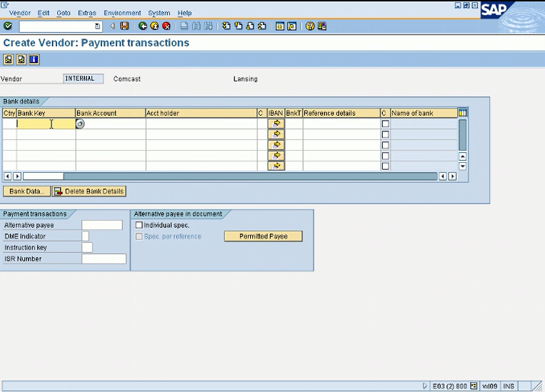
Task: Click the right horizontal scrollbar's left arrow
Action: click(442, 176)
